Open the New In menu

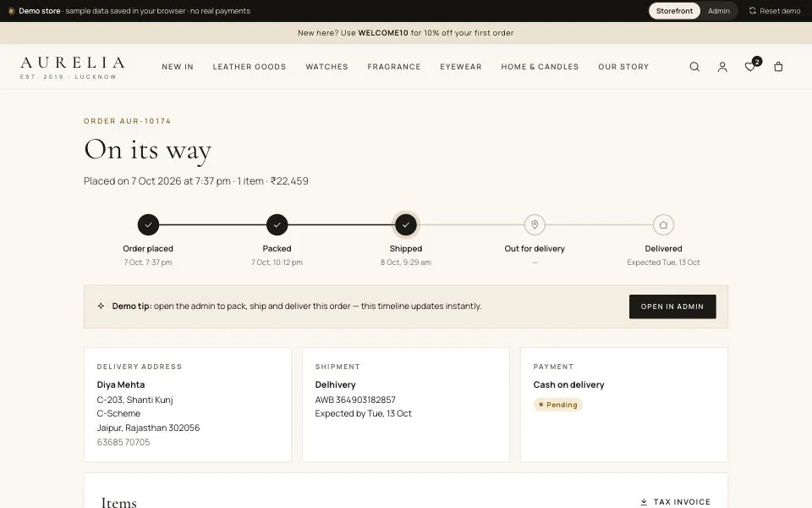point(178,67)
